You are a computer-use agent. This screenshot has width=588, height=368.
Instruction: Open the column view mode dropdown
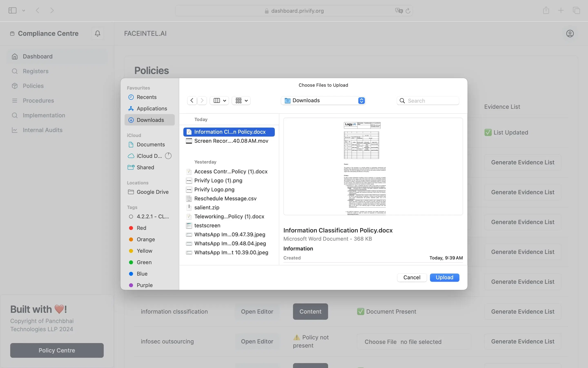(219, 101)
